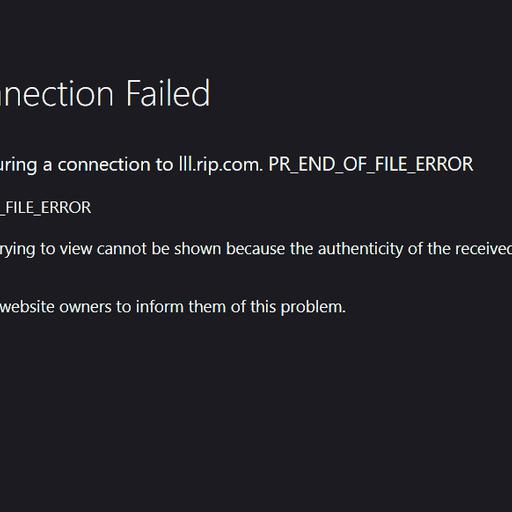Screen dimensions: 512x512
Task: Click the word "inform" in the bottom sentence
Action: [160, 307]
